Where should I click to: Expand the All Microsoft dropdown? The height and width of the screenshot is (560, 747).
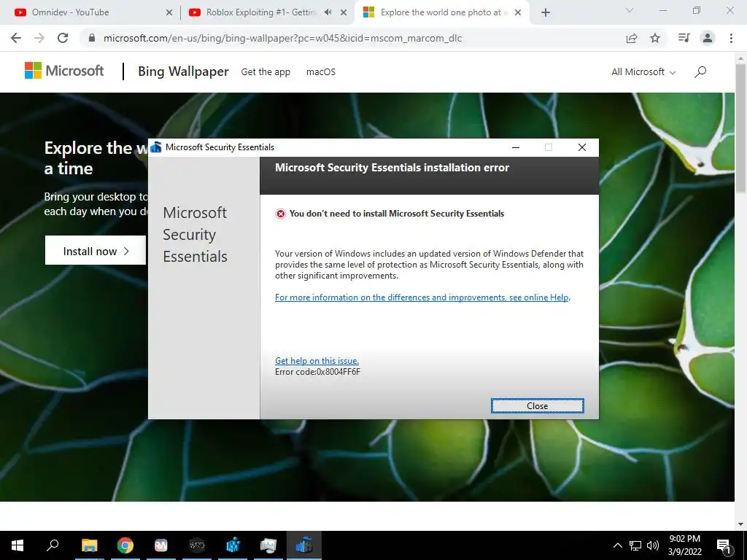pyautogui.click(x=643, y=72)
